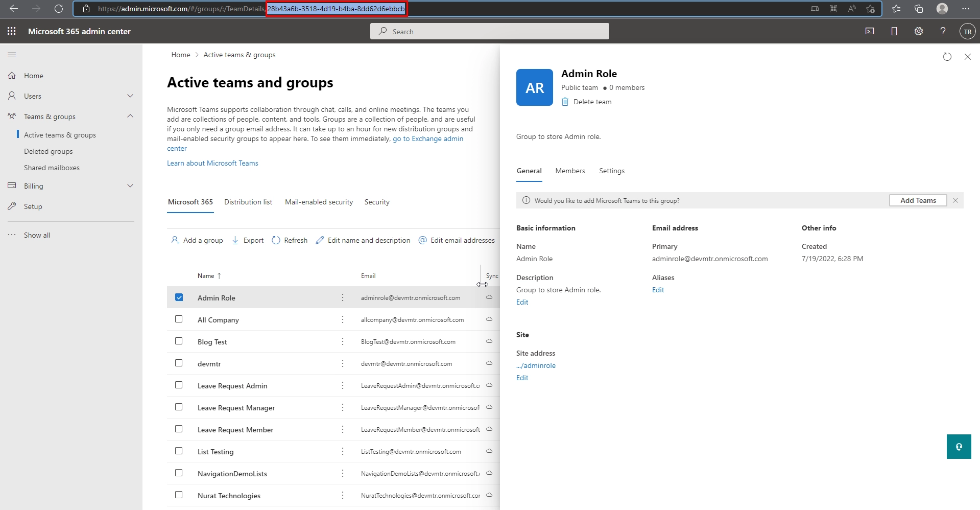Edit the Aliases in Email address
980x510 pixels.
coord(658,290)
